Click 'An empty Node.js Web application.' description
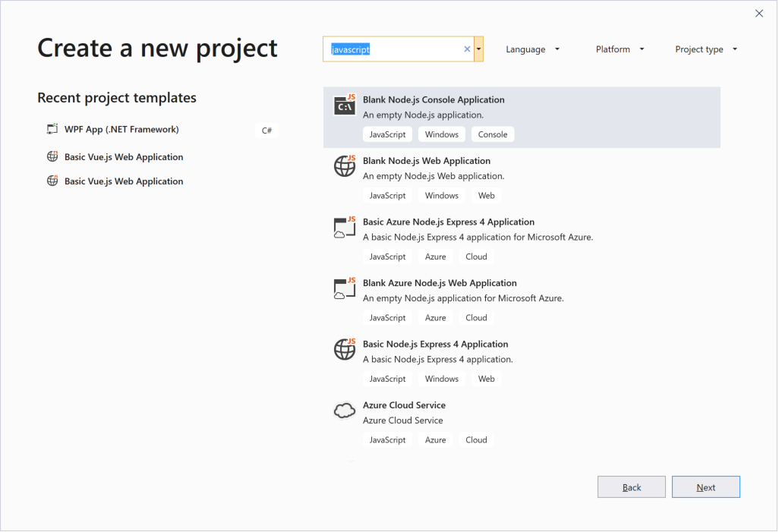Screen dimensions: 779x532 pyautogui.click(x=434, y=176)
